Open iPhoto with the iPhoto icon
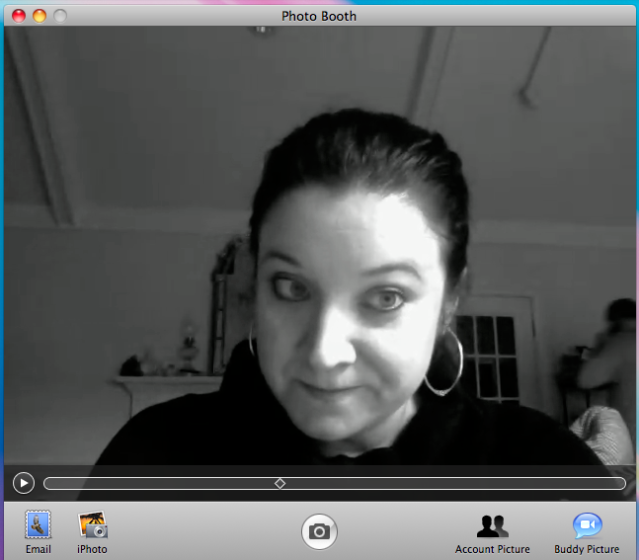Image resolution: width=639 pixels, height=560 pixels. [x=92, y=524]
